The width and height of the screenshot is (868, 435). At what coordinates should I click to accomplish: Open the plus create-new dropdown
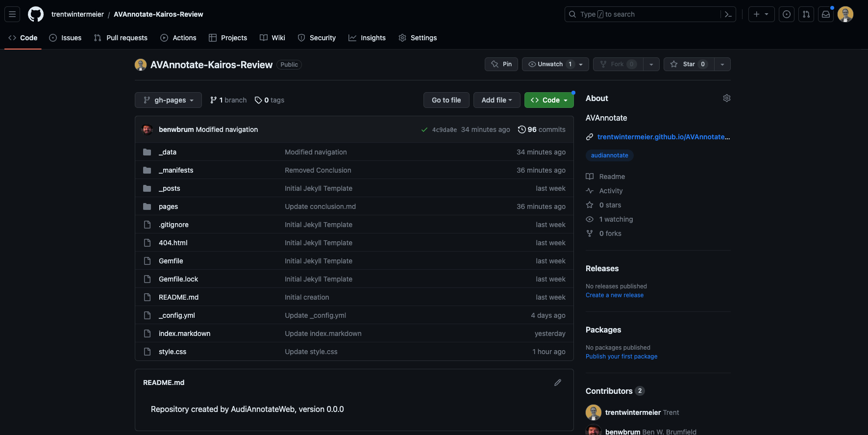coord(761,14)
